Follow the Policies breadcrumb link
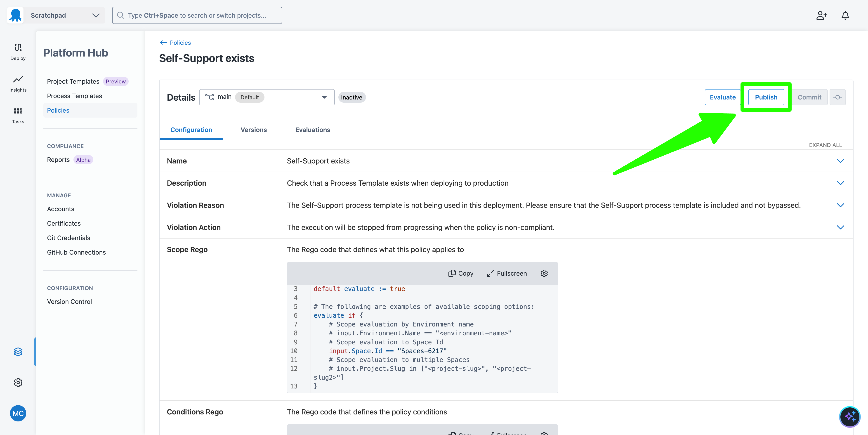Viewport: 868px width, 435px height. [180, 43]
